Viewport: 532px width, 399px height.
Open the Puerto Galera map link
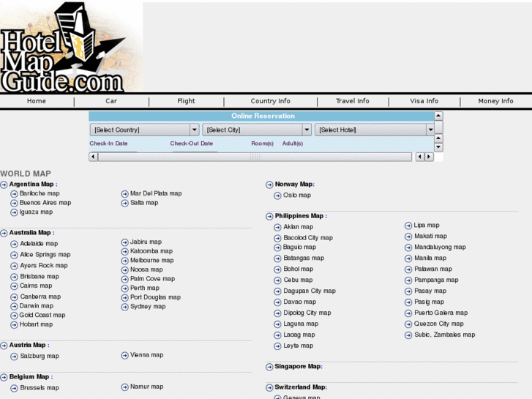pyautogui.click(x=441, y=313)
